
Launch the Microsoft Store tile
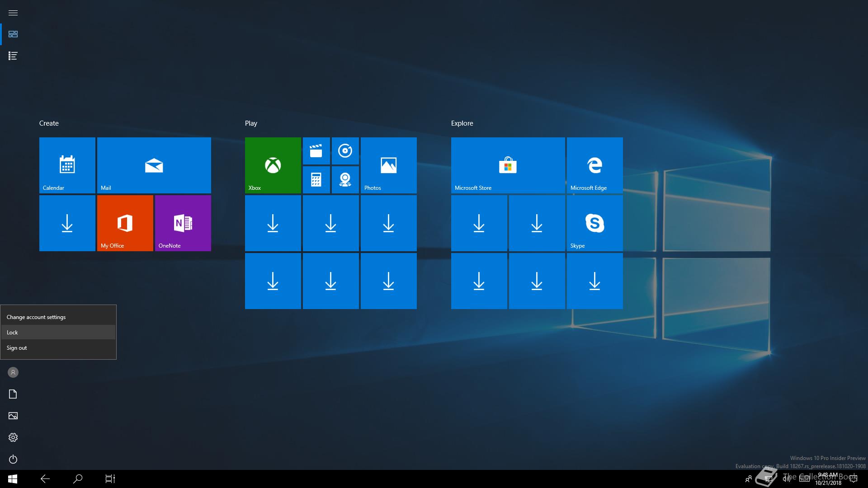tap(508, 165)
